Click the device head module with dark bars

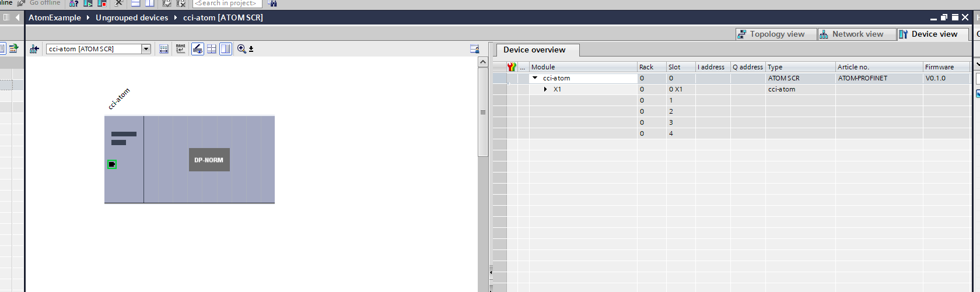click(124, 159)
